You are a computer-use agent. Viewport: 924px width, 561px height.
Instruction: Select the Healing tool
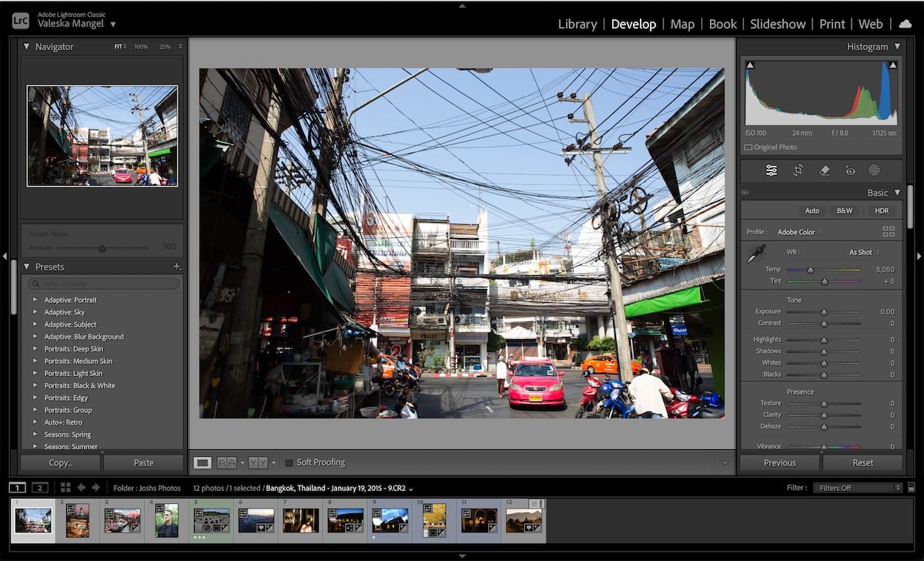pyautogui.click(x=825, y=170)
